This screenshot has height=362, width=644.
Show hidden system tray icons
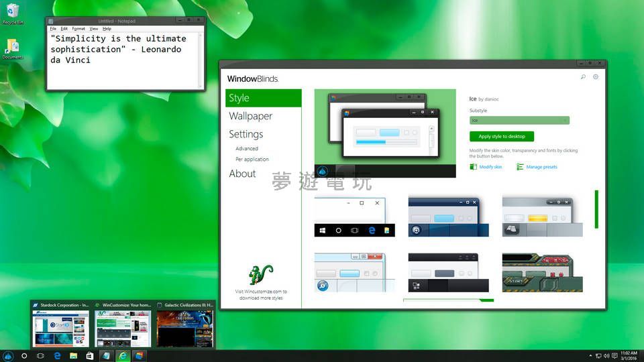(589, 355)
